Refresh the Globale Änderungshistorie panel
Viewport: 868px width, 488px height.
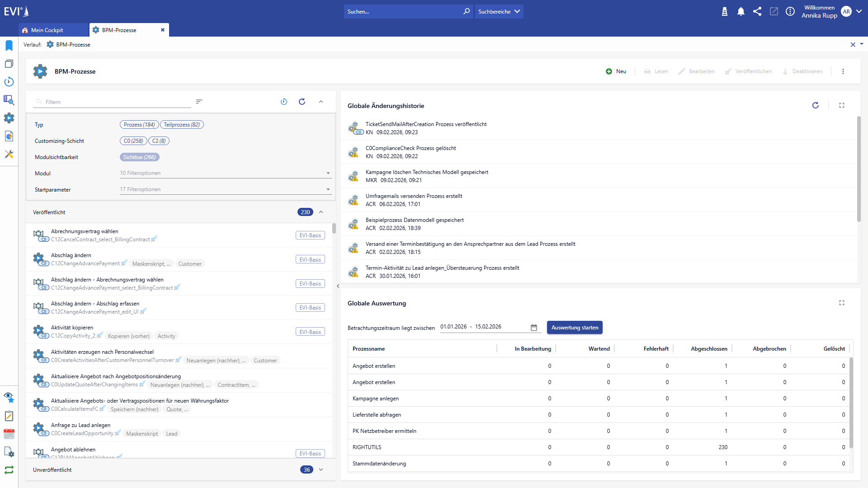(x=815, y=105)
